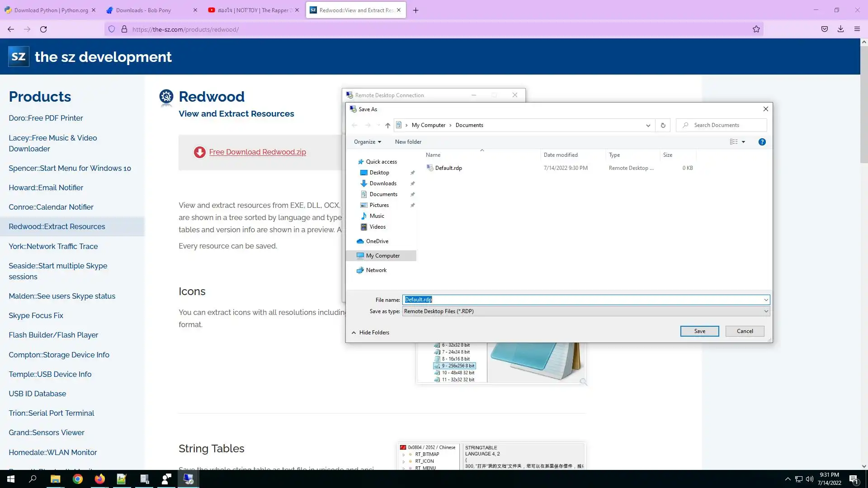Screen dimensions: 868x488
Task: Open Firefox downloads panel icon
Action: click(840, 29)
